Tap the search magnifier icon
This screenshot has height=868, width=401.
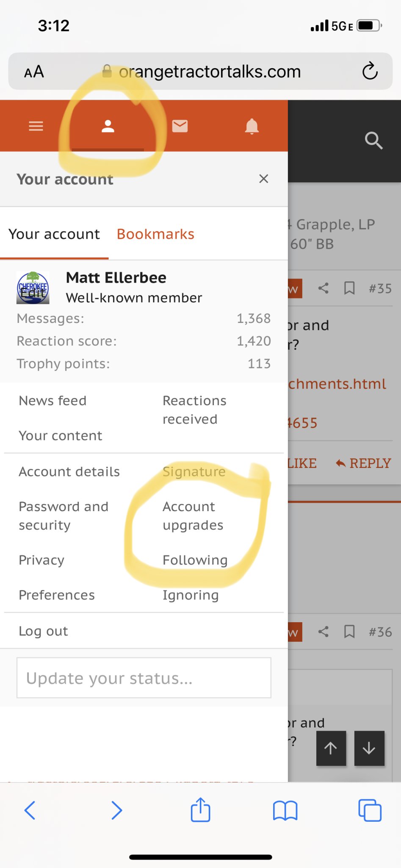[374, 141]
